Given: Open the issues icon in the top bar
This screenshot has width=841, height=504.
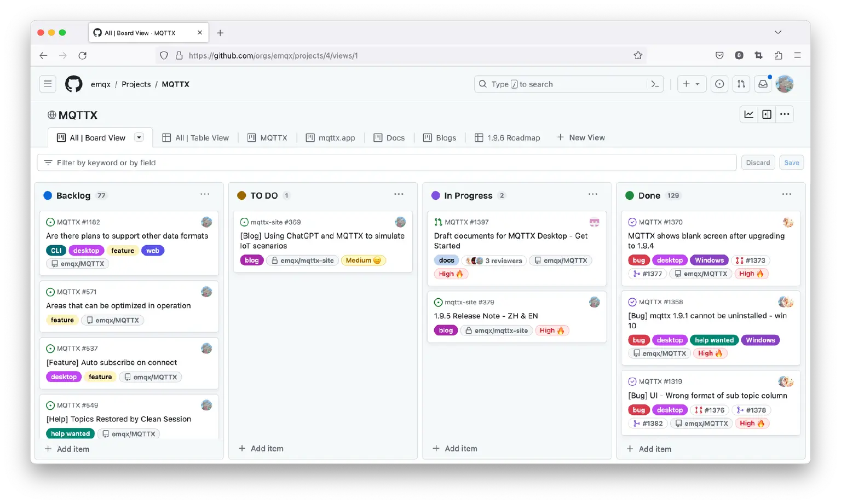Looking at the screenshot, I should pyautogui.click(x=719, y=84).
